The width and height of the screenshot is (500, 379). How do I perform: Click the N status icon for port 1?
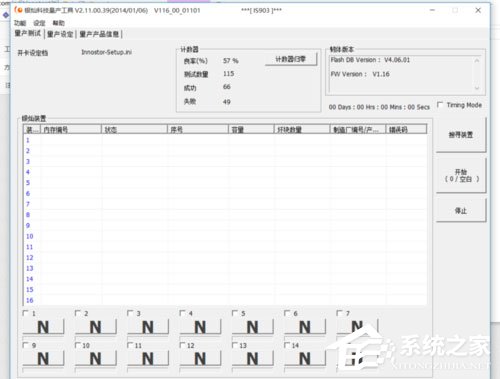[43, 327]
